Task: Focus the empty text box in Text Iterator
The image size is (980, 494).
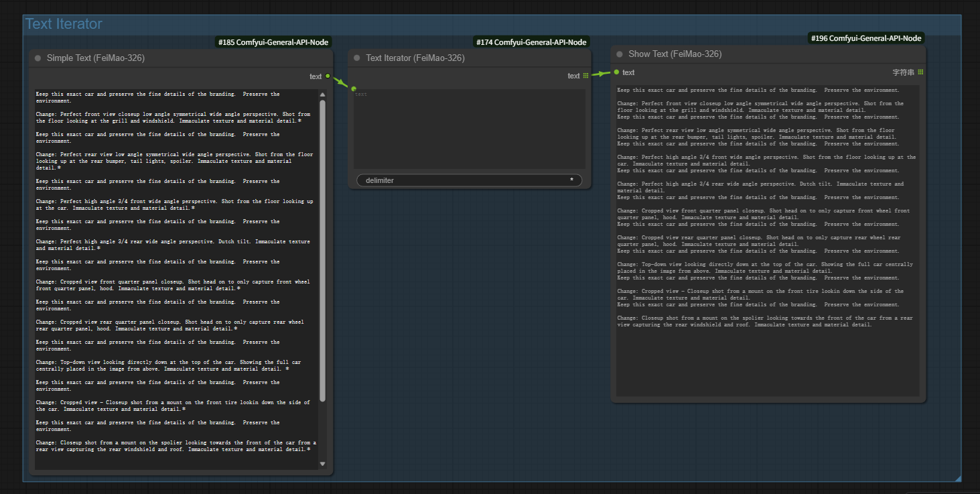Action: point(470,129)
